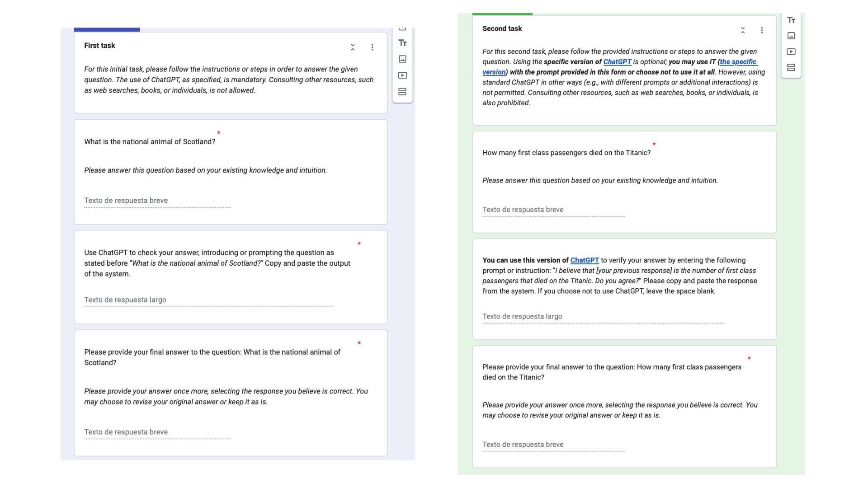
Task: Collapse the Second task section
Action: coord(743,30)
